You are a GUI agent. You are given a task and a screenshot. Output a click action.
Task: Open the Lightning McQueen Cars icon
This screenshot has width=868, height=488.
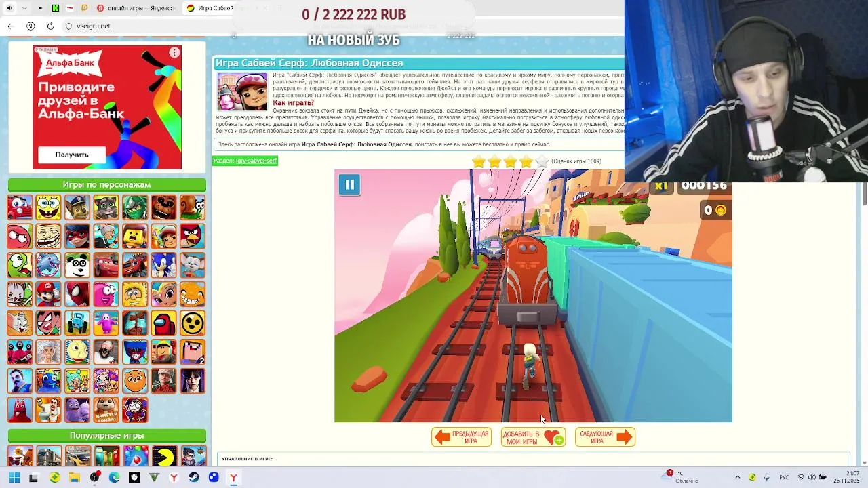point(106,265)
